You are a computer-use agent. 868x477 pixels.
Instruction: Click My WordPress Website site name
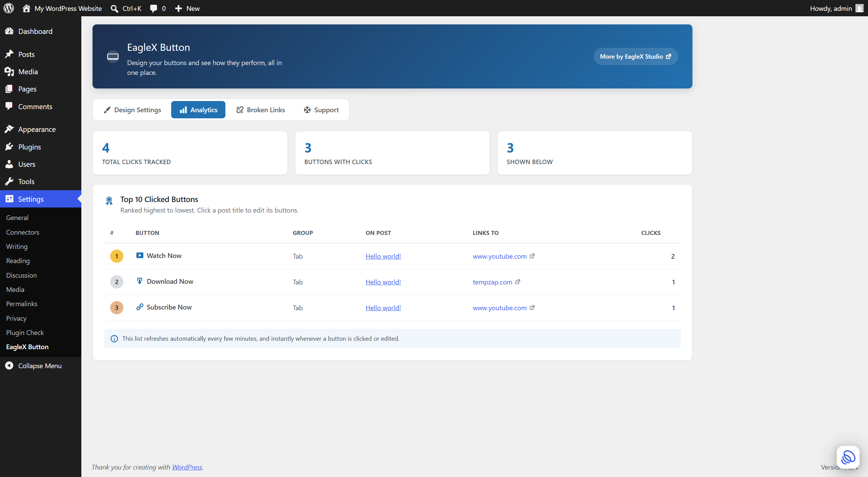[68, 8]
